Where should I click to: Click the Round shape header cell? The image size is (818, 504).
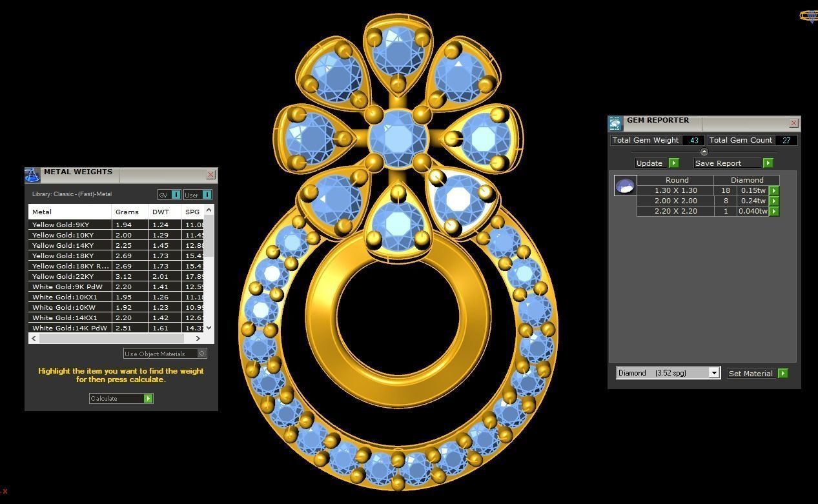[x=676, y=180]
